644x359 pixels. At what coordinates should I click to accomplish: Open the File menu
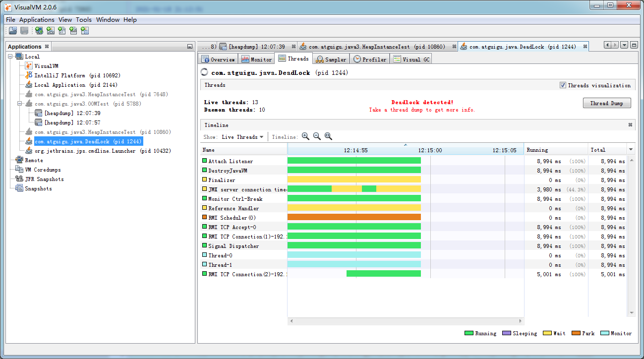10,20
